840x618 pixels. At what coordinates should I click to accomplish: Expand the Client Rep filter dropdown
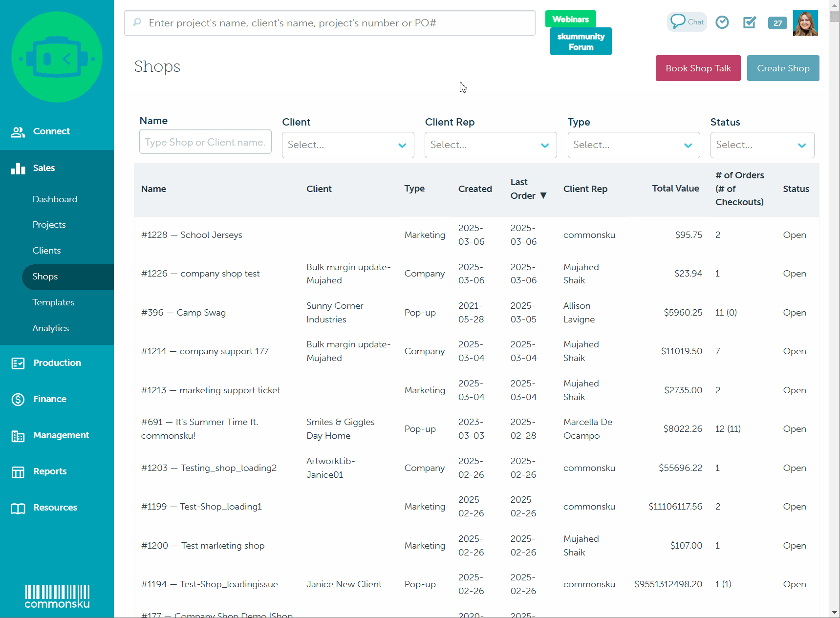tap(490, 145)
